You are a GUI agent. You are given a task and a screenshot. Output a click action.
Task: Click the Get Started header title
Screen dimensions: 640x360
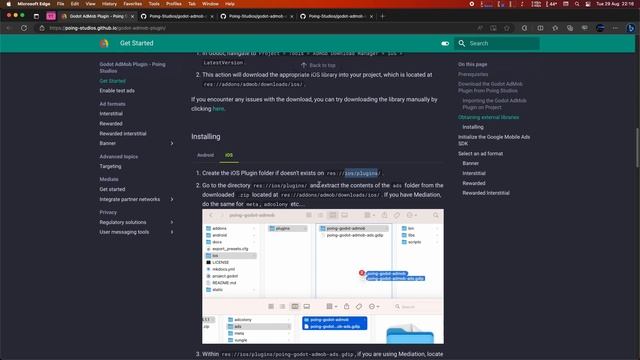137,43
